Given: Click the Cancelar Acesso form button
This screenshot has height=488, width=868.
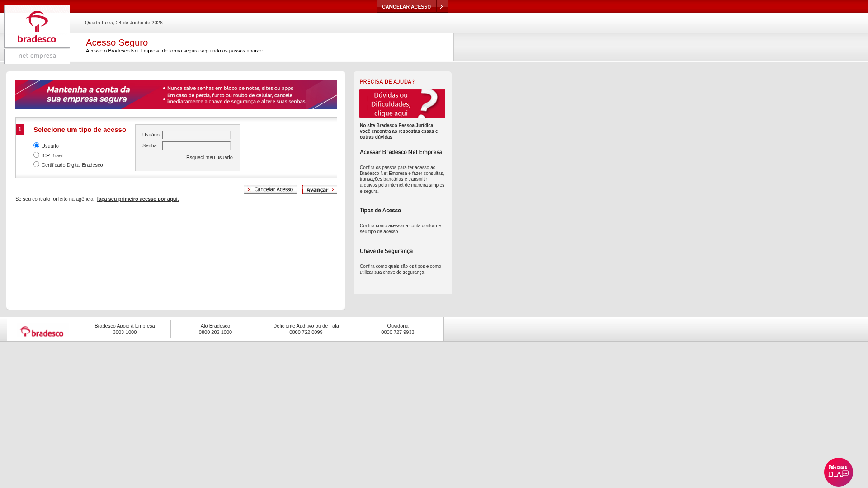Looking at the screenshot, I should pos(270,189).
